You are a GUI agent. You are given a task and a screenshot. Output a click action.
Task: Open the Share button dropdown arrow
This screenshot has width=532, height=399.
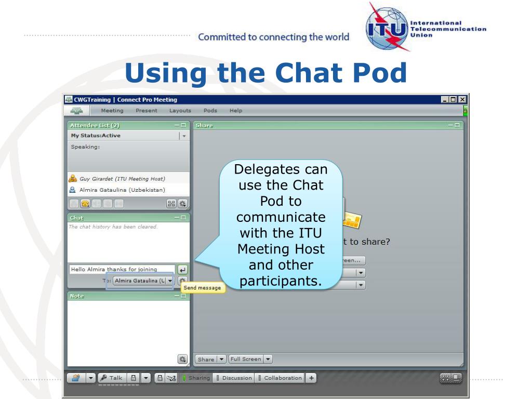pyautogui.click(x=221, y=359)
